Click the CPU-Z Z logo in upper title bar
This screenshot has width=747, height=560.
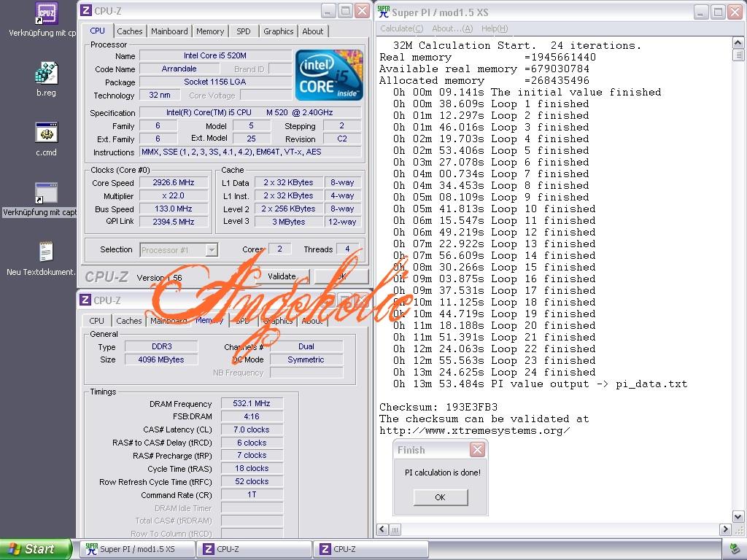point(86,10)
